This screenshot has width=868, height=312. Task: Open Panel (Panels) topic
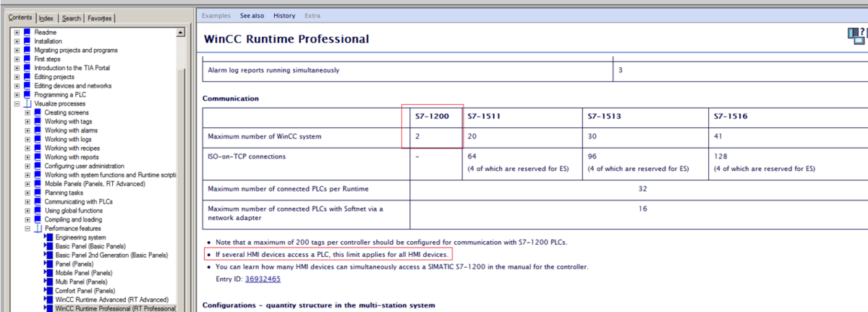pos(76,263)
